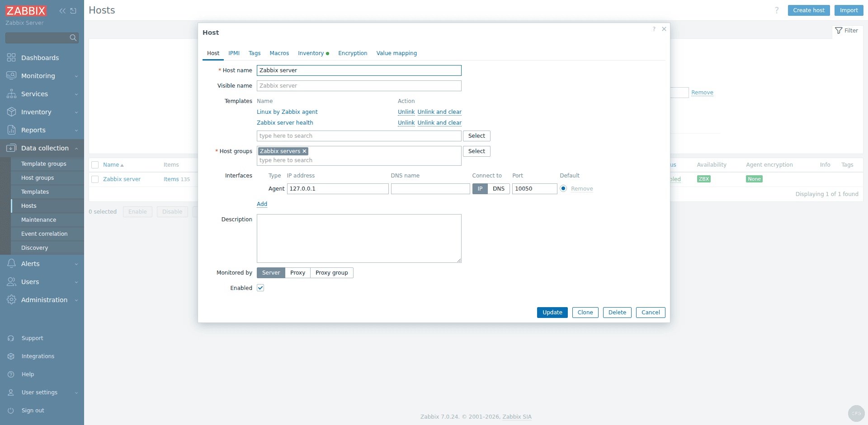Click the Alerts bell icon
Viewport: 868px width, 425px height.
coord(11,263)
